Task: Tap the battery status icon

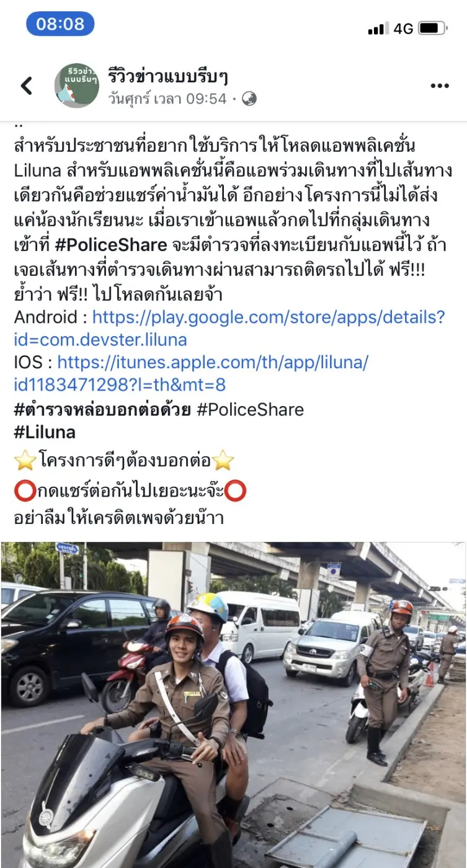Action: (x=432, y=28)
